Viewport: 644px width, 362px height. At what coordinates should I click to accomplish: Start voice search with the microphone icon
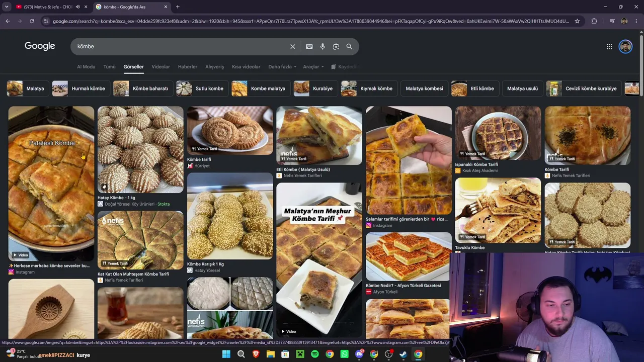tap(323, 46)
